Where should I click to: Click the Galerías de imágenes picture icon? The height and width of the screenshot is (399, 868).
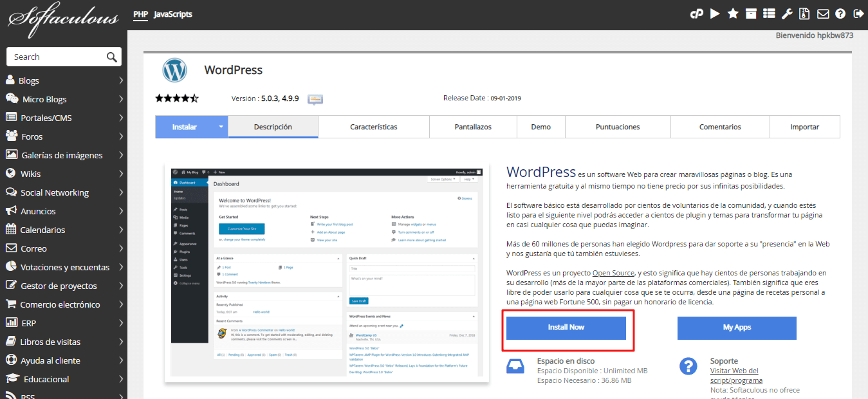point(11,155)
